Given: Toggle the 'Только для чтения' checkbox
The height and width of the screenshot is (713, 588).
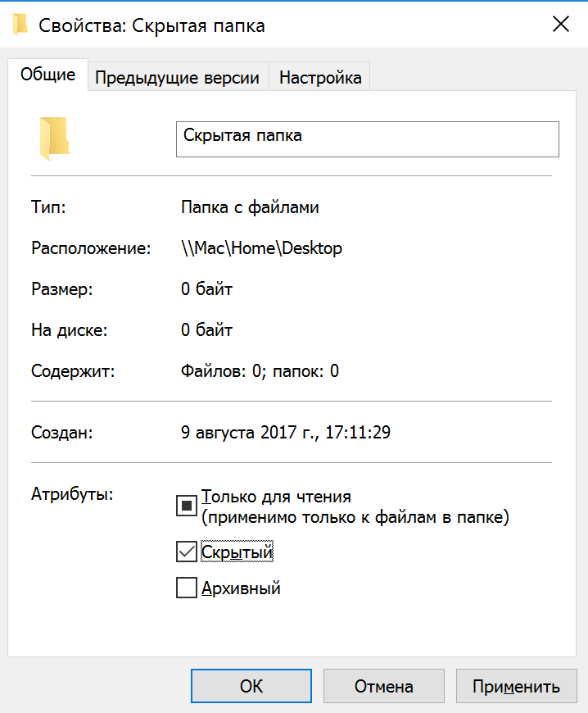Looking at the screenshot, I should [x=187, y=506].
